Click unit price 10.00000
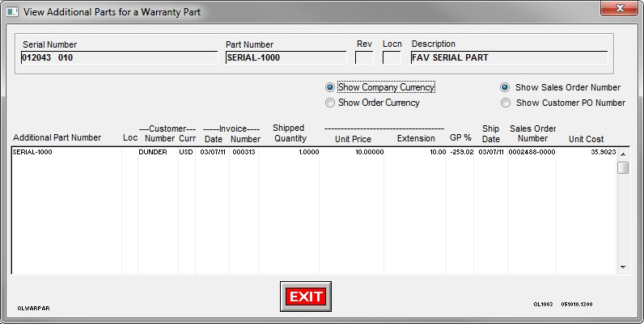The image size is (644, 324). click(371, 152)
